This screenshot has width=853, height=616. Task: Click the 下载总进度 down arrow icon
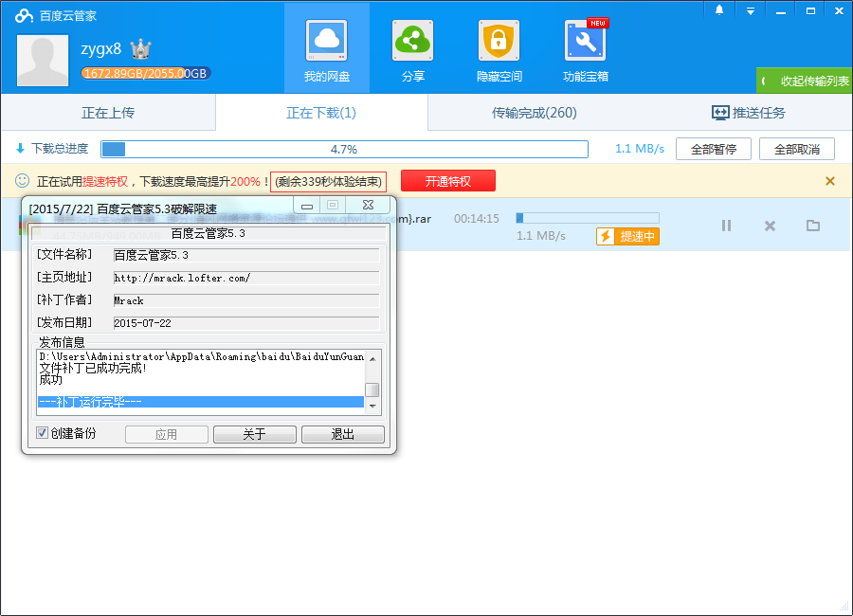[x=20, y=148]
